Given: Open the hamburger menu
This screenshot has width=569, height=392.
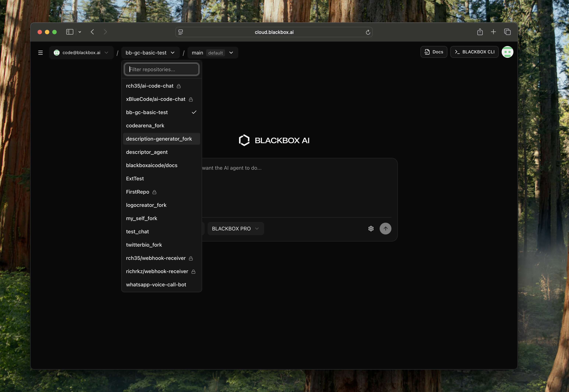Looking at the screenshot, I should 40,52.
